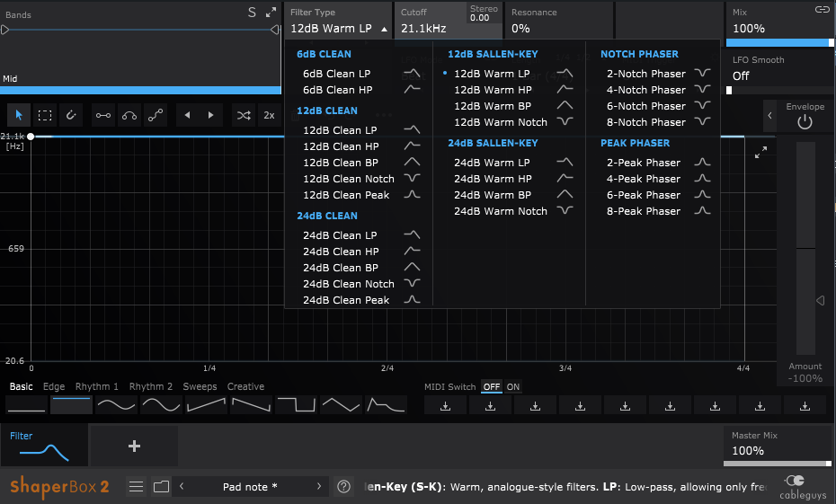
Task: Click the 2x double waveform button
Action: pos(270,115)
